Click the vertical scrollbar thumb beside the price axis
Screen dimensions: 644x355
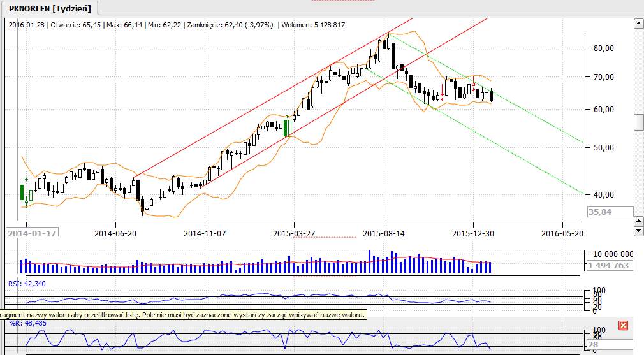pos(639,122)
